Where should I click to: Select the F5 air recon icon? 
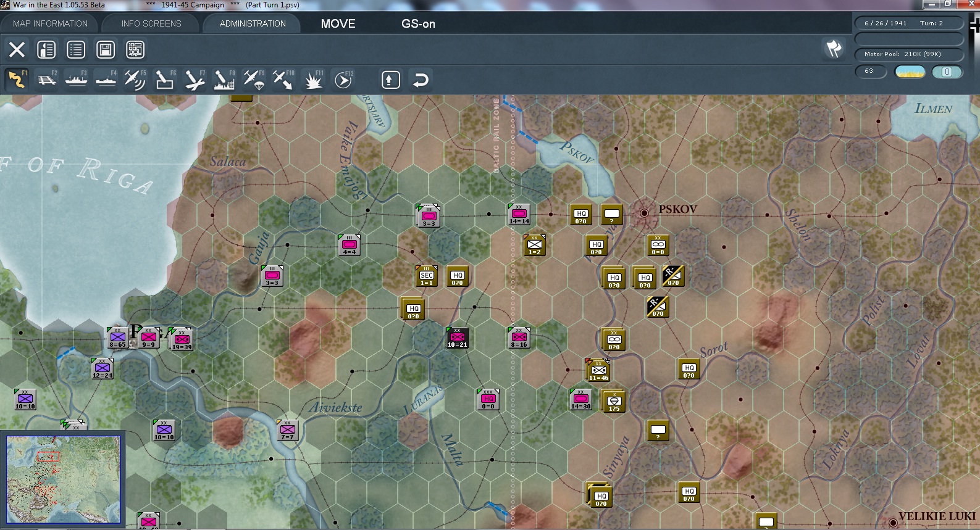coord(135,80)
